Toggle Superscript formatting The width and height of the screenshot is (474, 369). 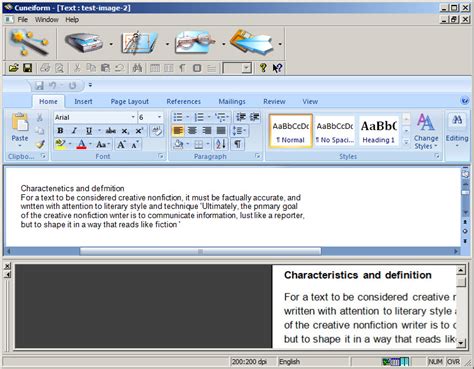(x=139, y=131)
